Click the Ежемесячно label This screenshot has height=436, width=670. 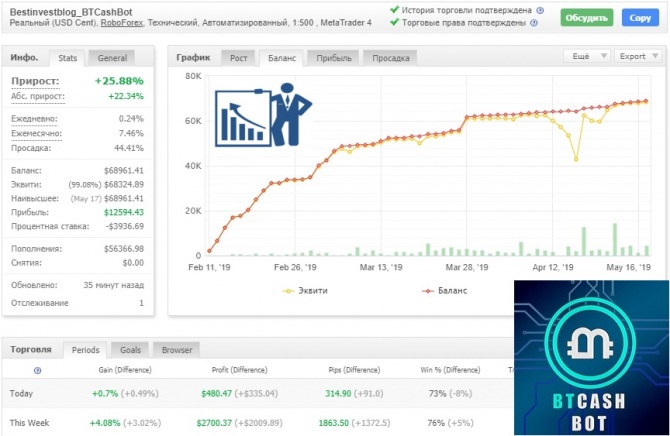pyautogui.click(x=36, y=133)
